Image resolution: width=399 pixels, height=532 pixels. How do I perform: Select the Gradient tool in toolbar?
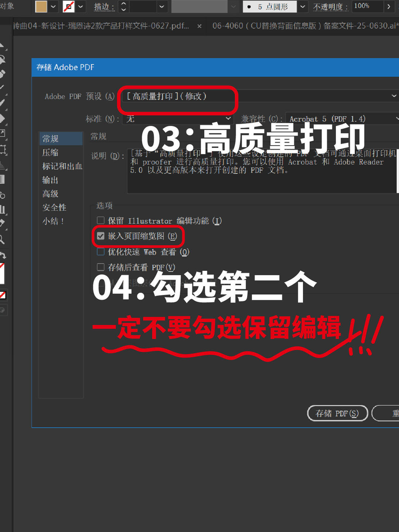[x=2, y=180]
